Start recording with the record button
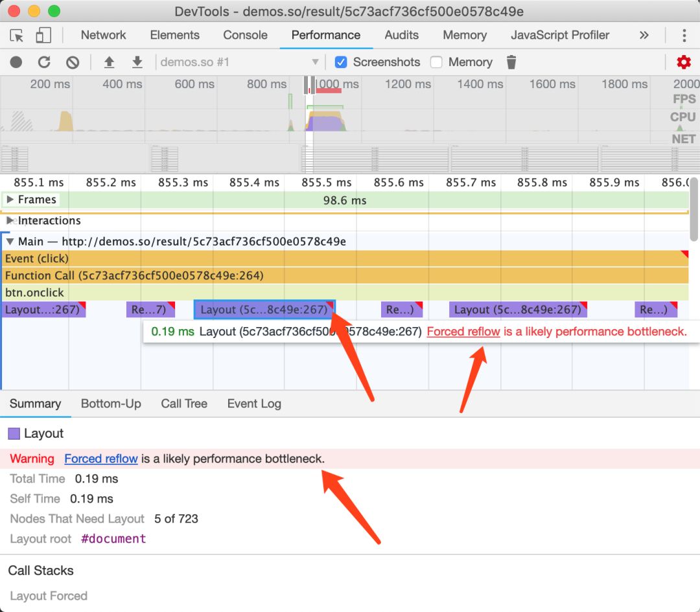Image resolution: width=700 pixels, height=612 pixels. coord(16,62)
